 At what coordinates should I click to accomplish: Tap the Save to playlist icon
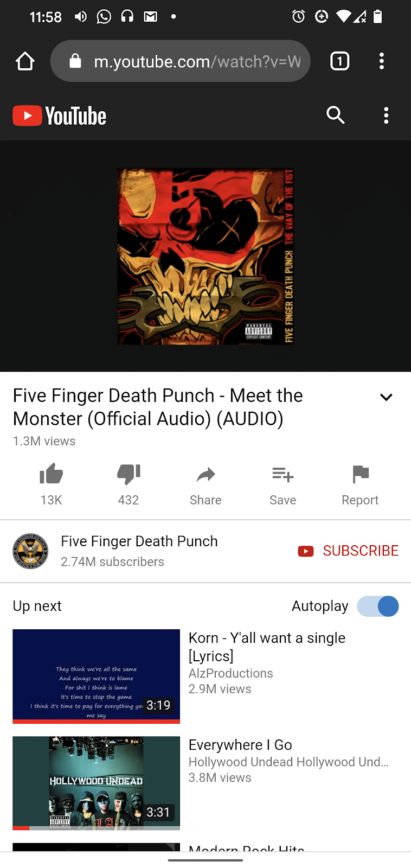(282, 475)
